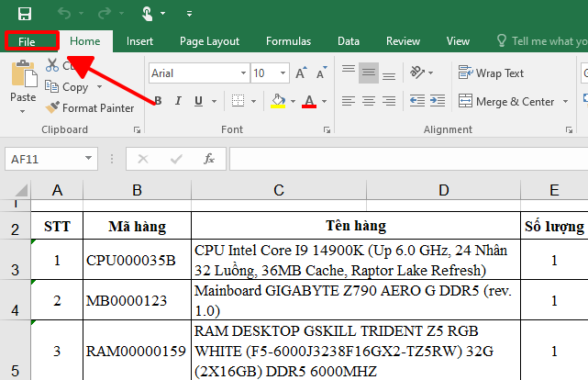Screen dimensions: 588x380
Task: Click Center alignment icon
Action: pyautogui.click(x=369, y=101)
